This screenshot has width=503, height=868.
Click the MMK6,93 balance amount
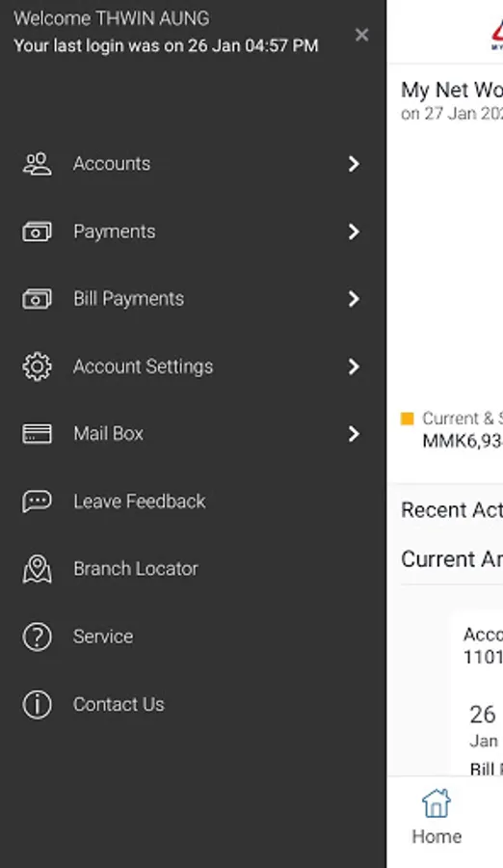(463, 441)
